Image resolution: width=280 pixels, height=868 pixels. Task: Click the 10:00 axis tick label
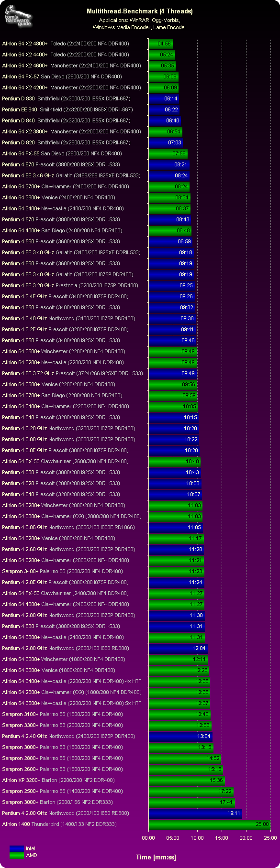click(x=197, y=838)
